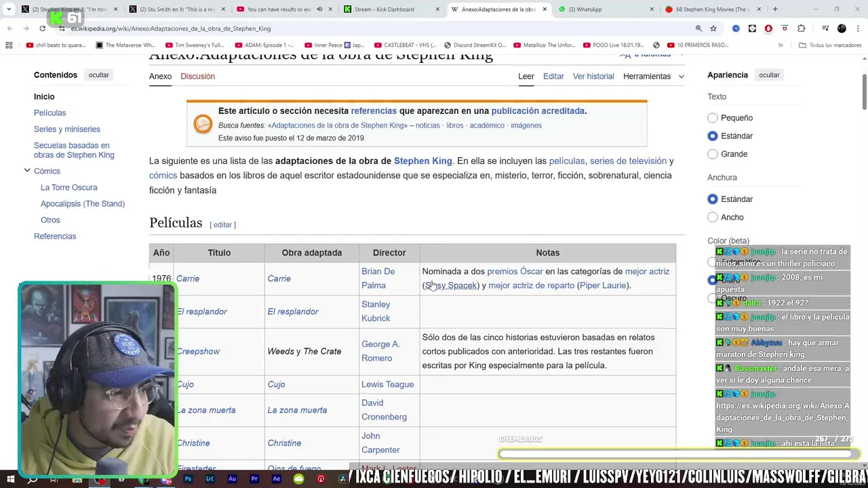Select the Leer view tab
The height and width of the screenshot is (488, 868).
[526, 77]
